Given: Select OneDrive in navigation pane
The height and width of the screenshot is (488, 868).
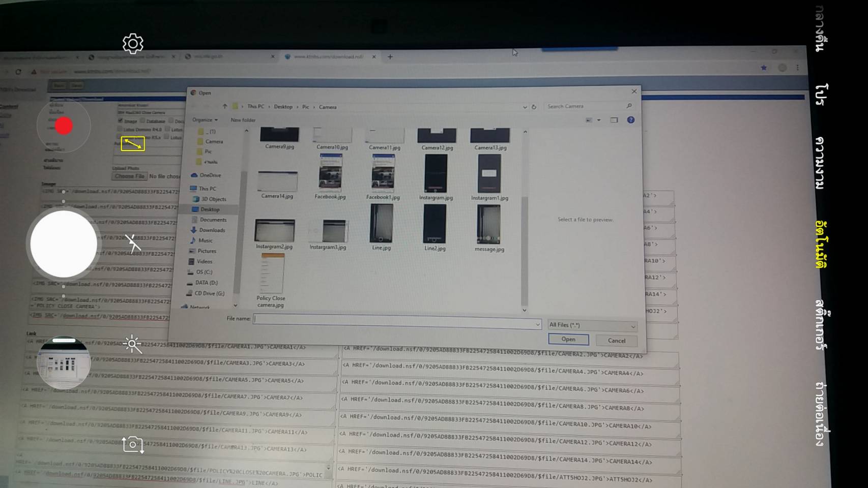Looking at the screenshot, I should click(x=206, y=175).
